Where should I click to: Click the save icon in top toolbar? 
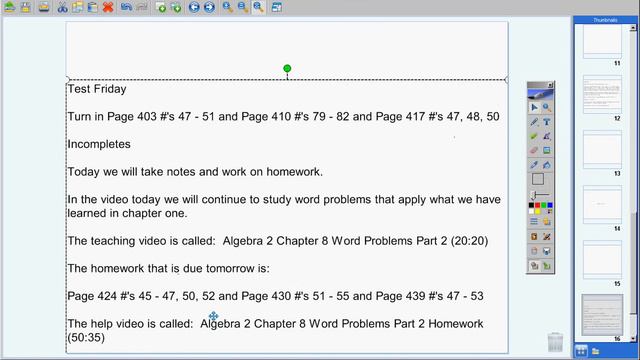click(26, 7)
